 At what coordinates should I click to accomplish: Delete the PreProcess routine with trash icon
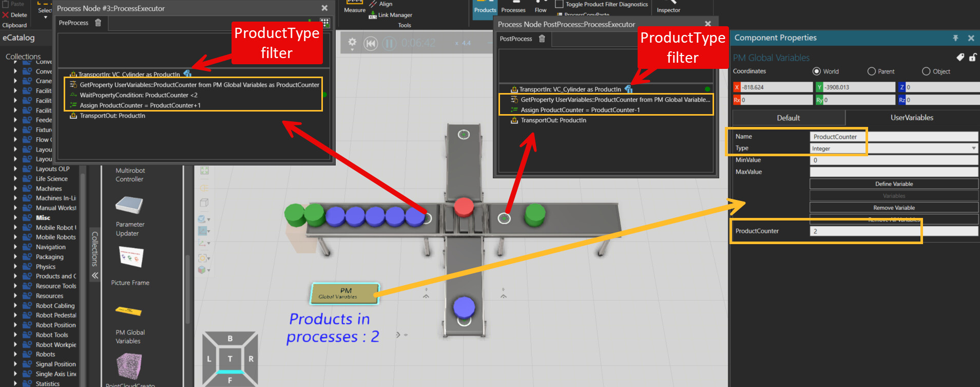(x=98, y=23)
